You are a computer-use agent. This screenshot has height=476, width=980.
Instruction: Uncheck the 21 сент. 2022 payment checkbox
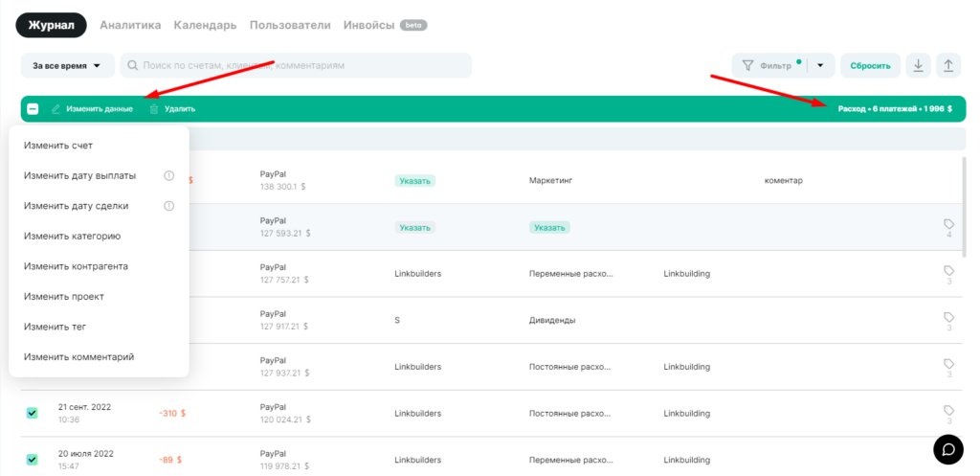pyautogui.click(x=32, y=413)
